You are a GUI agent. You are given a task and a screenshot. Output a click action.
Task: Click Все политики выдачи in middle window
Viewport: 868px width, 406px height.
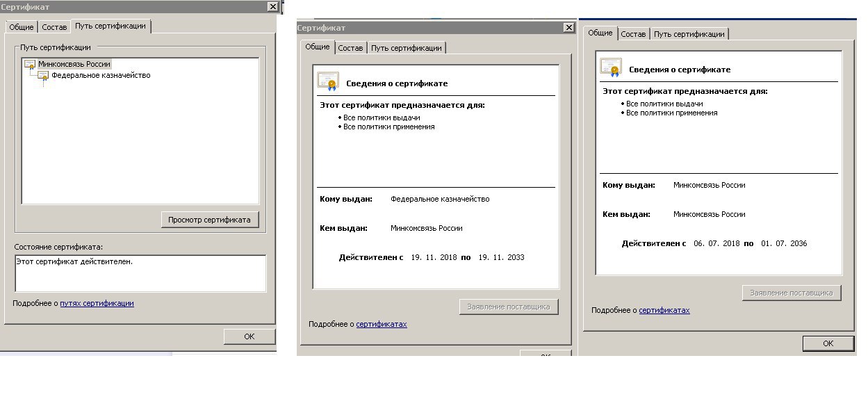382,117
